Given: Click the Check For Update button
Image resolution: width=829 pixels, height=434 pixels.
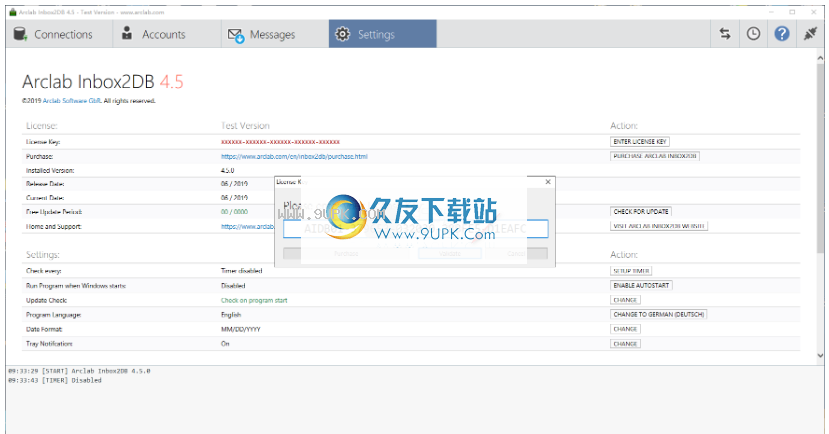Looking at the screenshot, I should click(x=641, y=211).
